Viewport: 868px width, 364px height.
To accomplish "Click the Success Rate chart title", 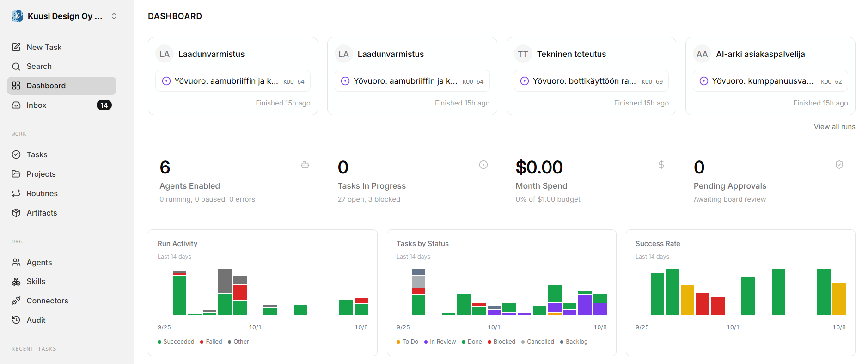I will point(658,244).
